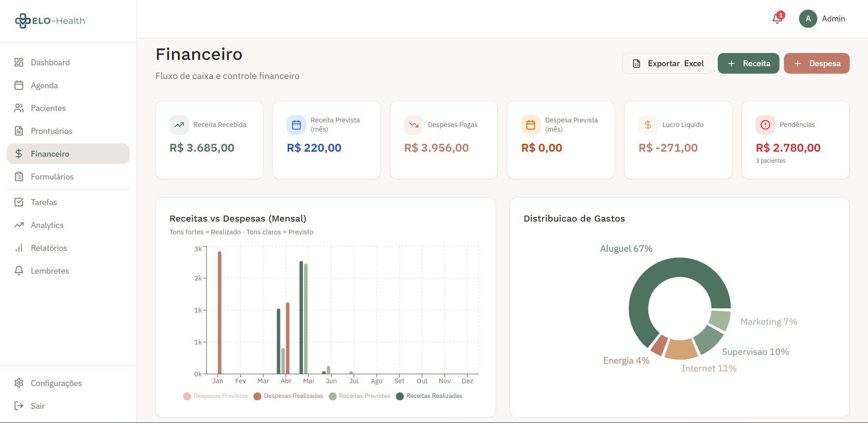
Task: Click the January expenses bar
Action: click(x=220, y=312)
